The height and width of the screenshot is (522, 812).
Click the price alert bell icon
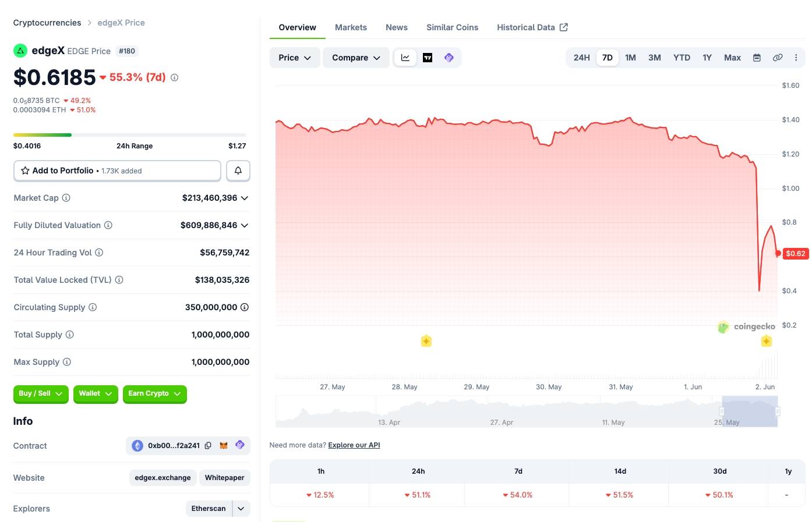click(238, 171)
